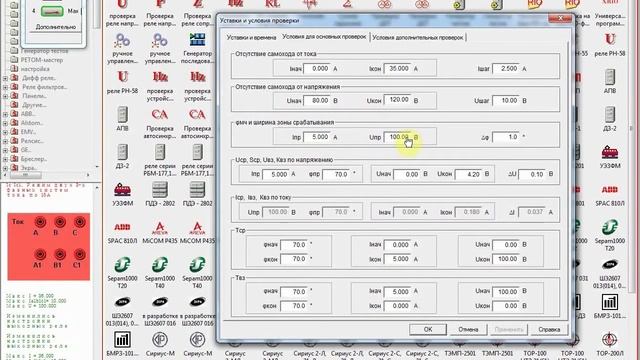Click the current terminal C1 jack
The image size is (640, 360).
[79, 254]
